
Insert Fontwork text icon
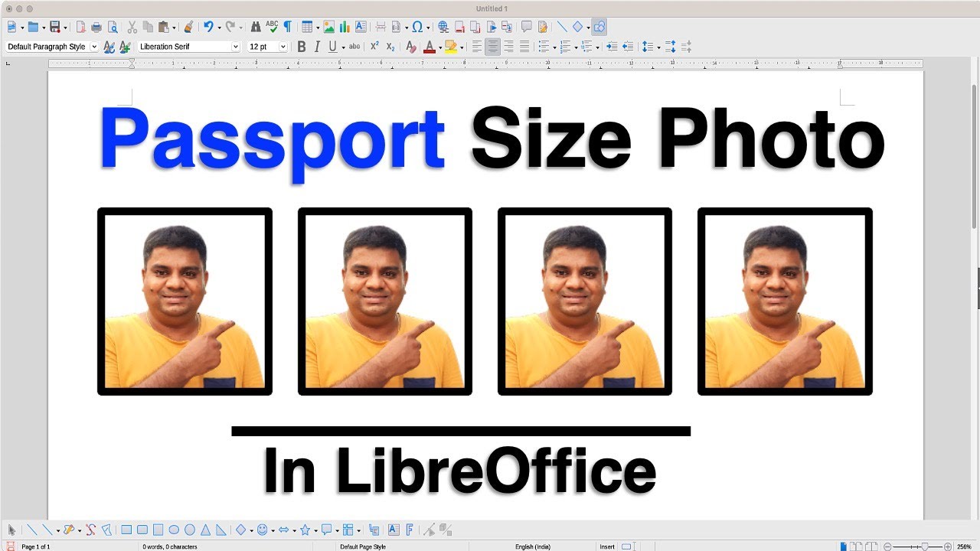coord(410,530)
